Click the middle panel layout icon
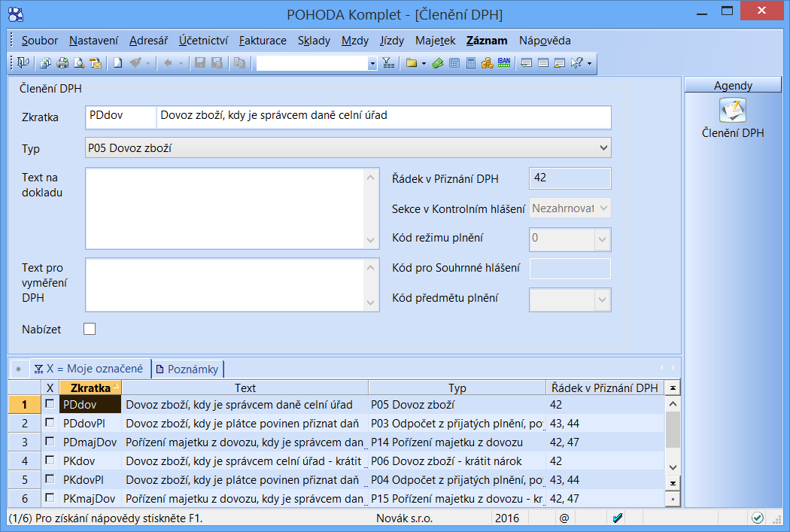This screenshot has width=790, height=532. pos(543,63)
